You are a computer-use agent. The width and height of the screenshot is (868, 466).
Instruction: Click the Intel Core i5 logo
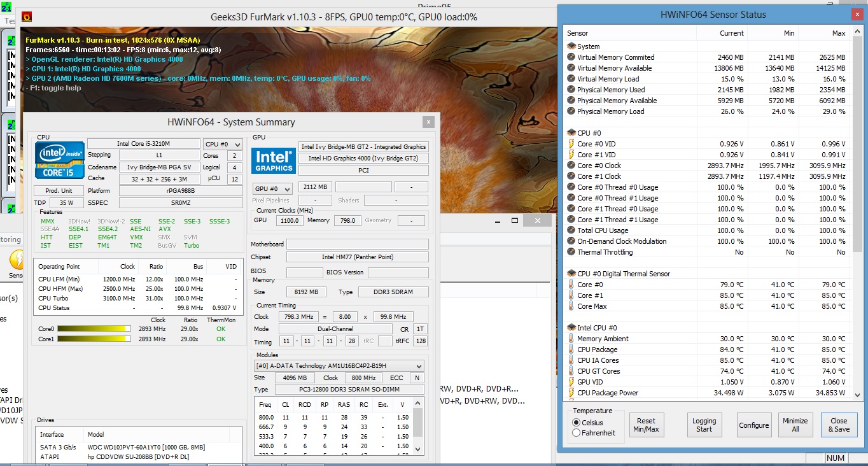click(60, 160)
